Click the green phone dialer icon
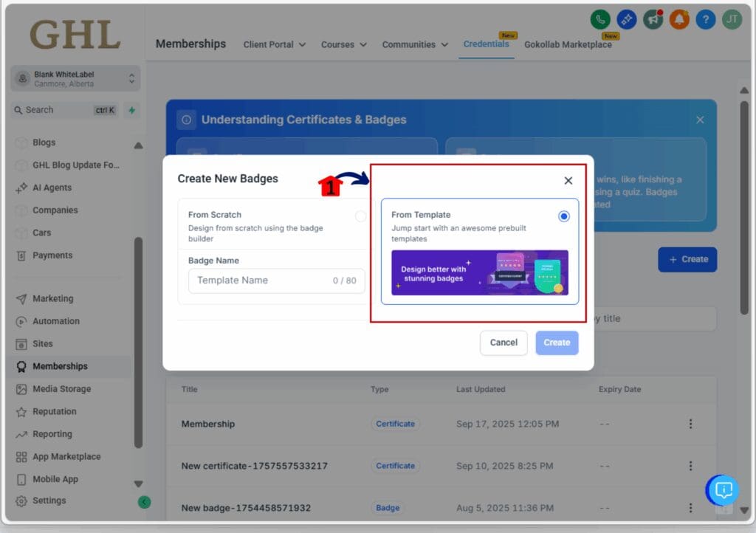This screenshot has height=533, width=756. [601, 19]
